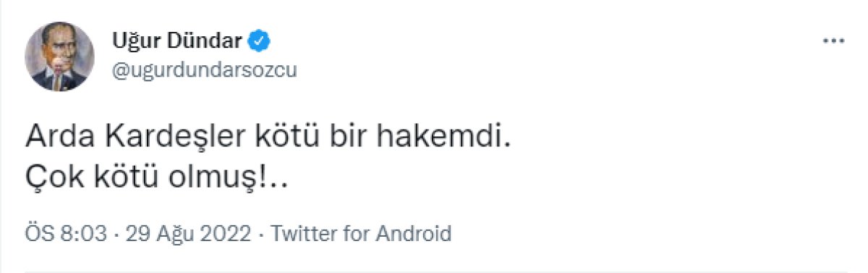Open Uğur Dündar's profile picture
868x273 pixels.
(60, 56)
